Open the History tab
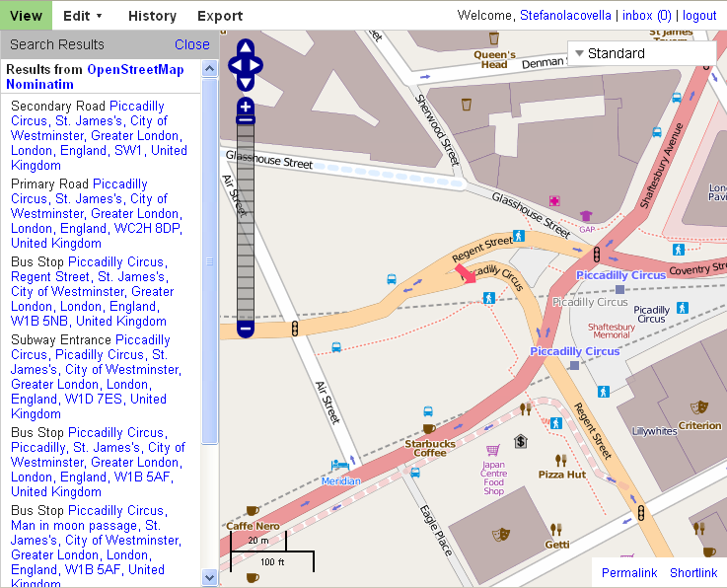The height and width of the screenshot is (588, 727). pyautogui.click(x=152, y=16)
